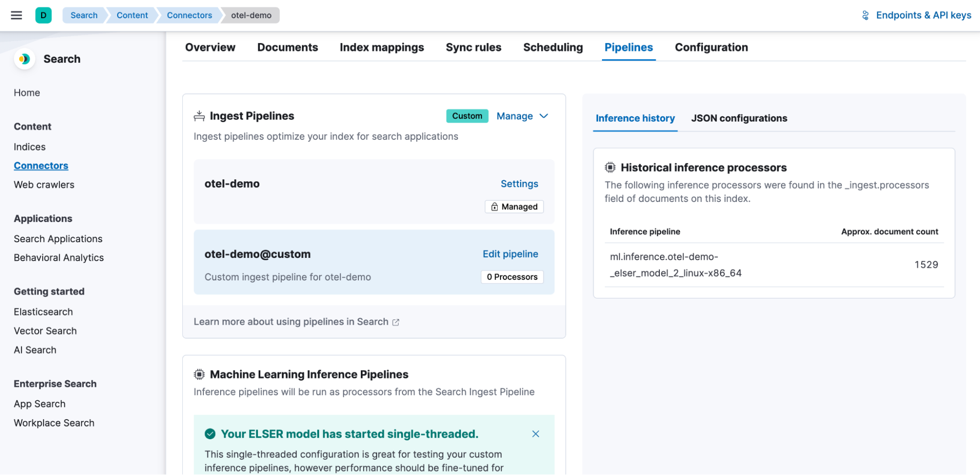Go to Connectors breadcrumb

[x=189, y=15]
